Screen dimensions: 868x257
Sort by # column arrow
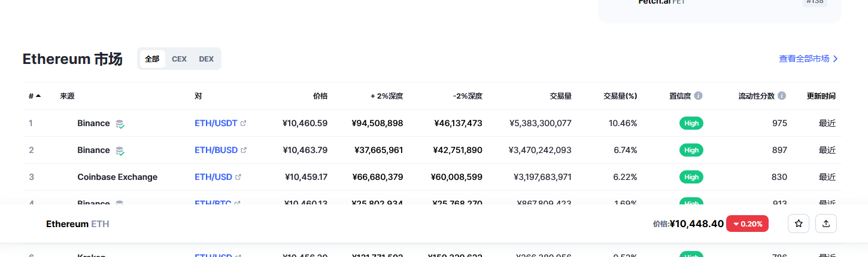38,96
